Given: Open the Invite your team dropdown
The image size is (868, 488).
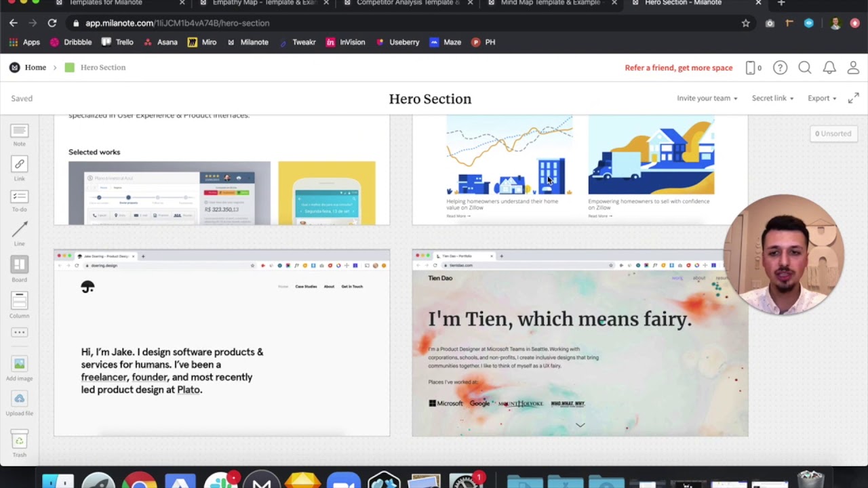Looking at the screenshot, I should 707,98.
